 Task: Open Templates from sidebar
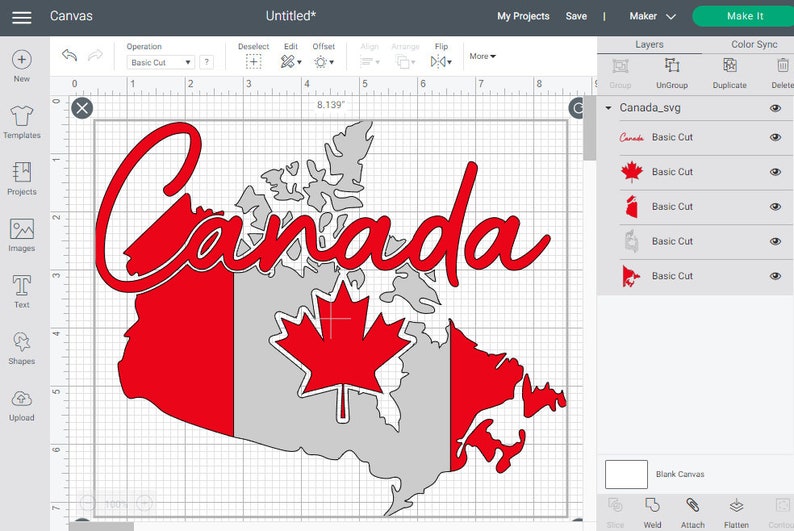click(22, 122)
